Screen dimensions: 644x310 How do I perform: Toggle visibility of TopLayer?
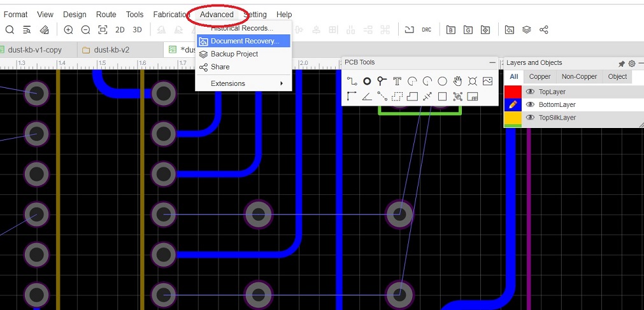tap(530, 92)
